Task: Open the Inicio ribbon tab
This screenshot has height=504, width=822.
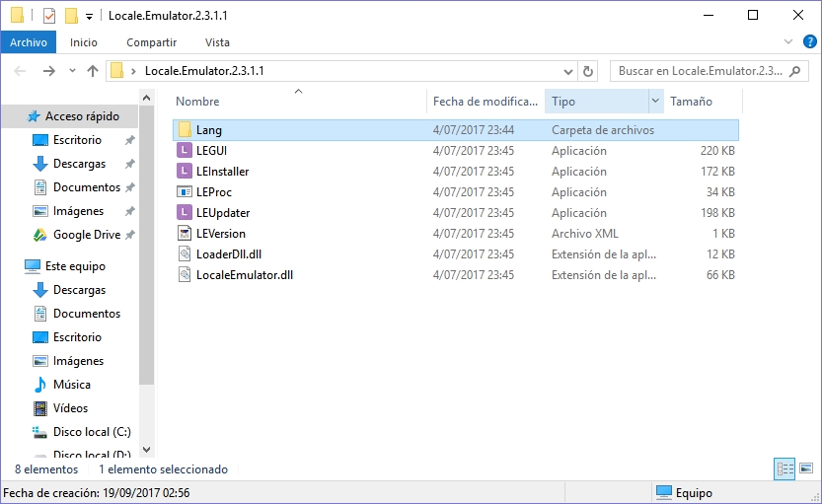Action: (83, 42)
